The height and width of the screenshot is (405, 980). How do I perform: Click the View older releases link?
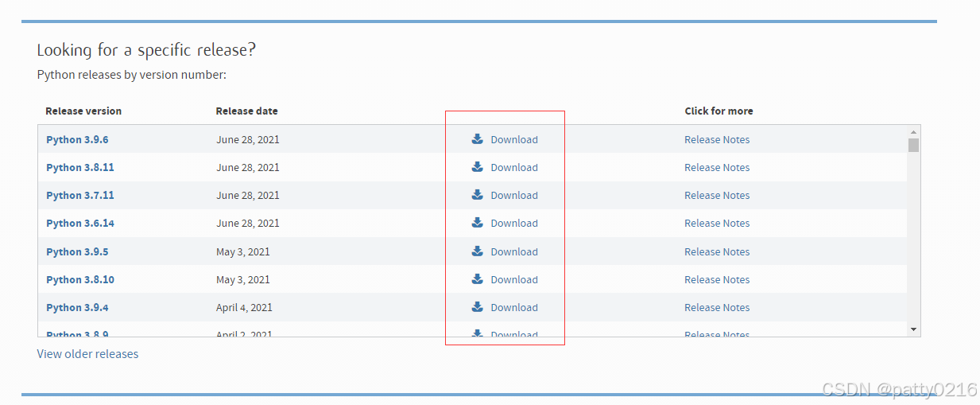(87, 353)
